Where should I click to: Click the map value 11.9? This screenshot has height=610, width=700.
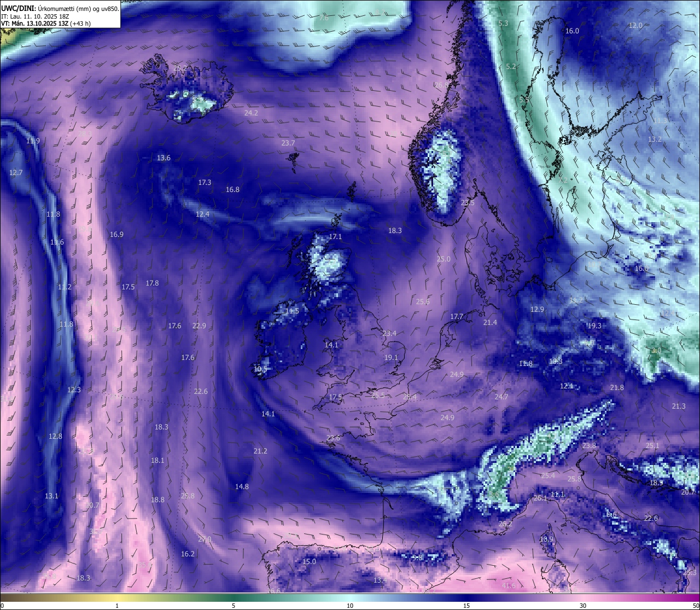[x=33, y=141]
